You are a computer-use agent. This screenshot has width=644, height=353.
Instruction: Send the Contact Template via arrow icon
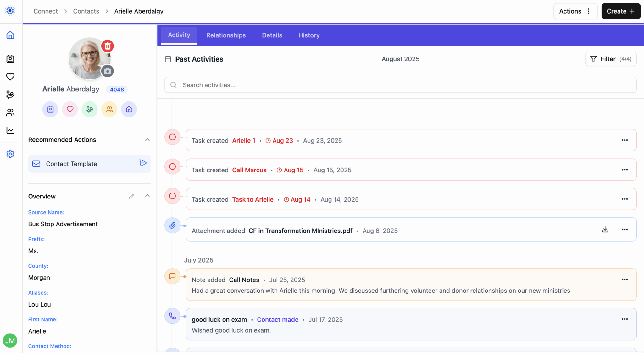coord(143,163)
